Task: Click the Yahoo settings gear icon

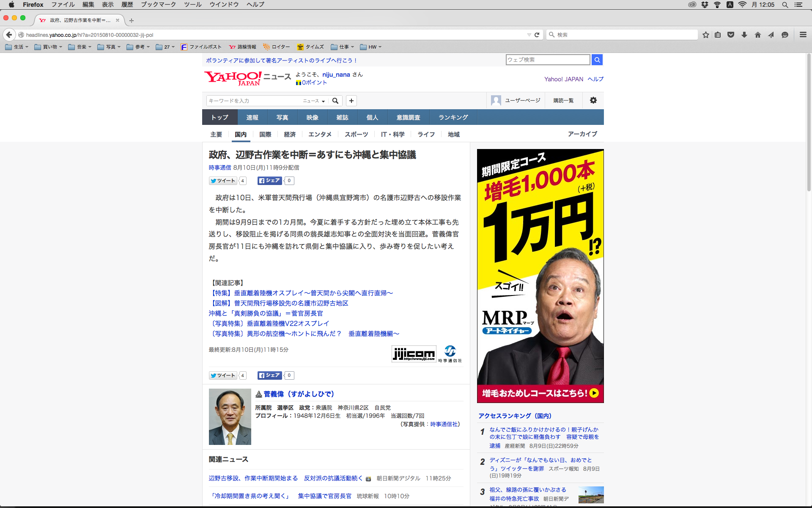Action: pos(593,100)
